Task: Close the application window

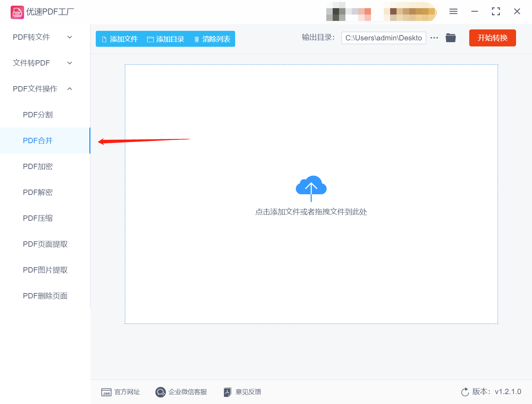Action: point(517,11)
